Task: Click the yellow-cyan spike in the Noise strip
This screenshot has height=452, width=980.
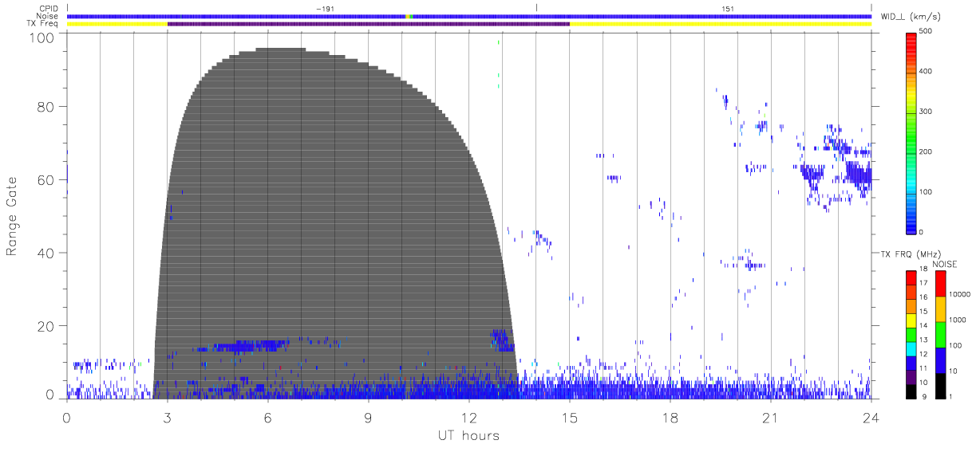Action: [x=409, y=16]
